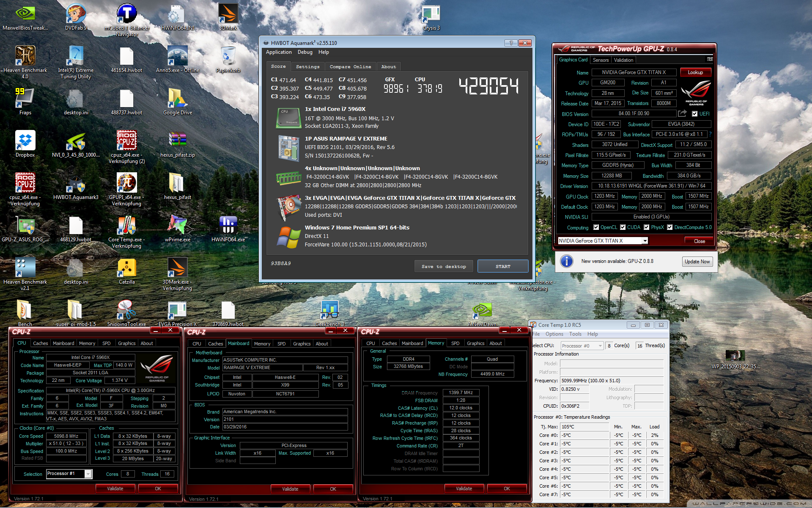
Task: Switch to the Compare Online tab
Action: [x=350, y=67]
